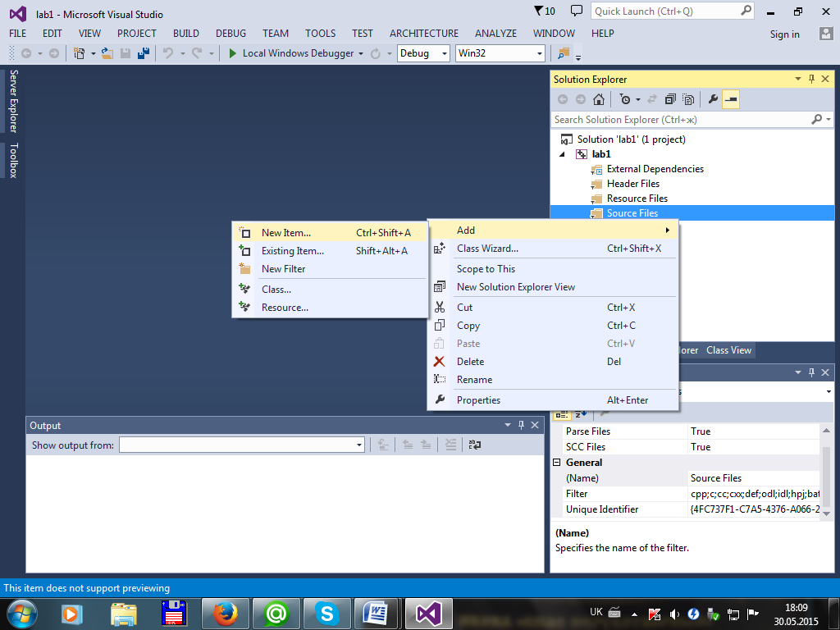The width and height of the screenshot is (840, 630).
Task: Open the BUILD menu
Action: coord(186,33)
